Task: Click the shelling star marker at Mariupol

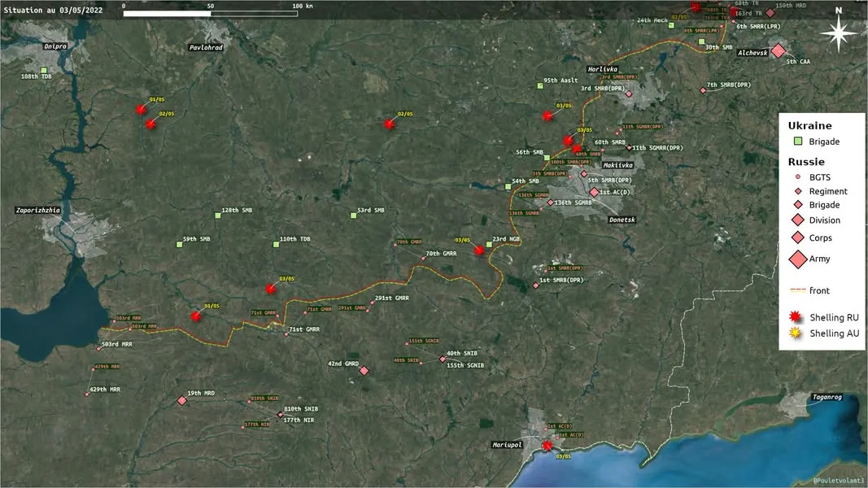Action: pos(547,446)
